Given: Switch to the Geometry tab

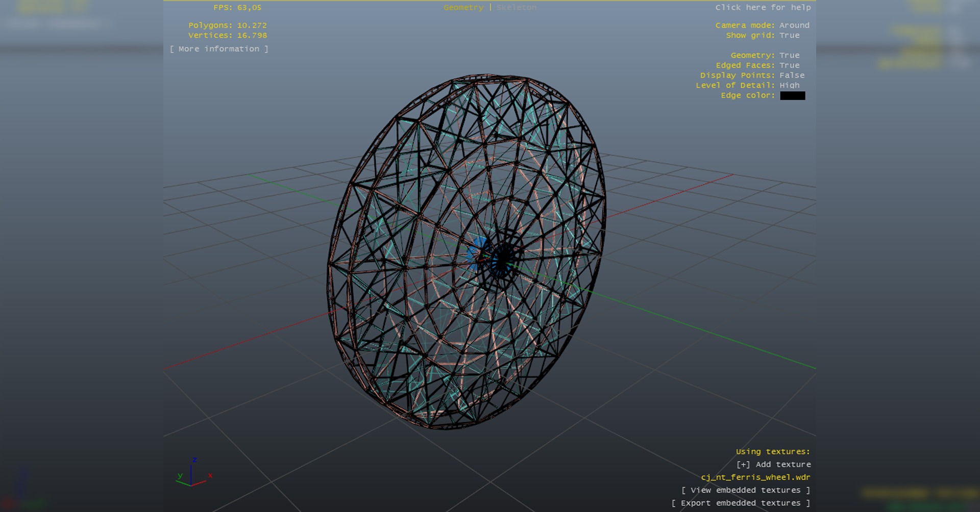Looking at the screenshot, I should [463, 8].
